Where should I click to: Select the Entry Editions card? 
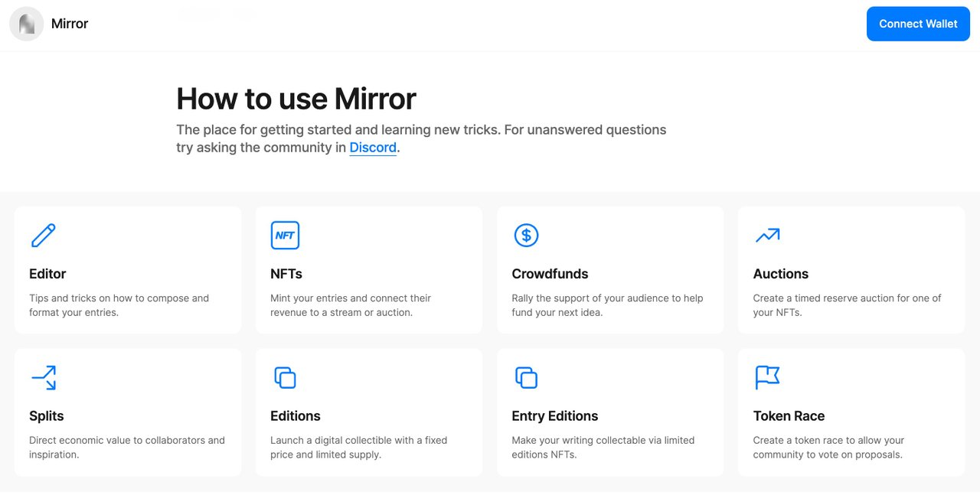[609, 412]
